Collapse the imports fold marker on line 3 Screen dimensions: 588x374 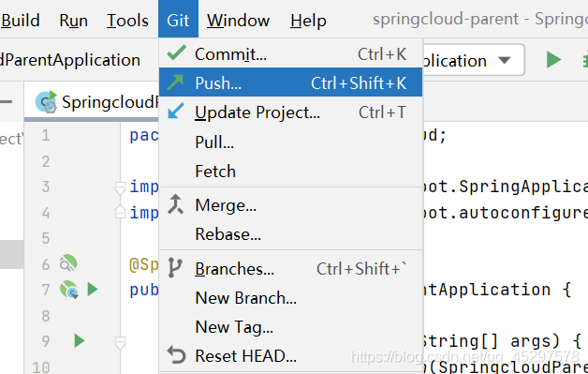(x=120, y=187)
